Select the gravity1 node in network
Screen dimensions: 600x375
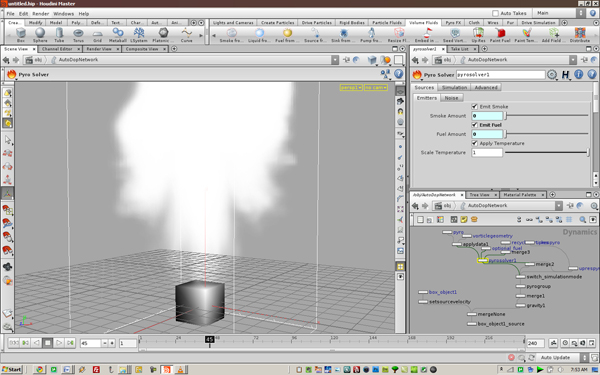[x=520, y=305]
